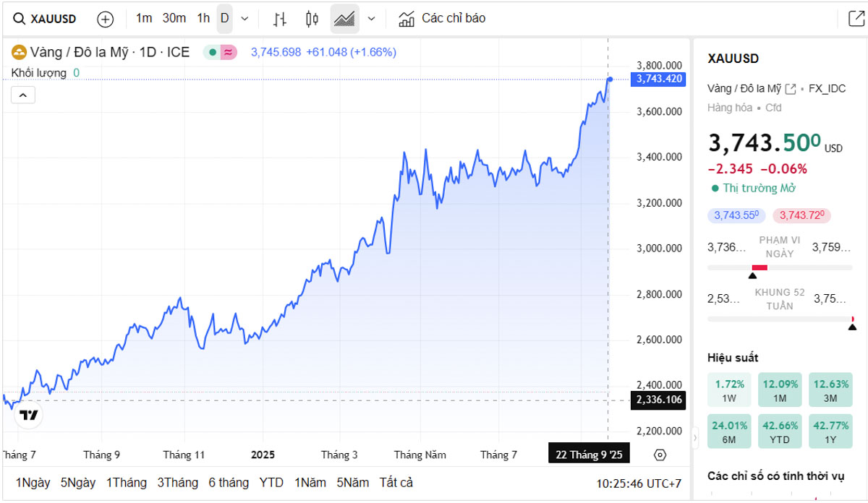Click the XAUUSD symbol search magnifier
Image resolution: width=868 pixels, height=503 pixels.
tap(20, 19)
